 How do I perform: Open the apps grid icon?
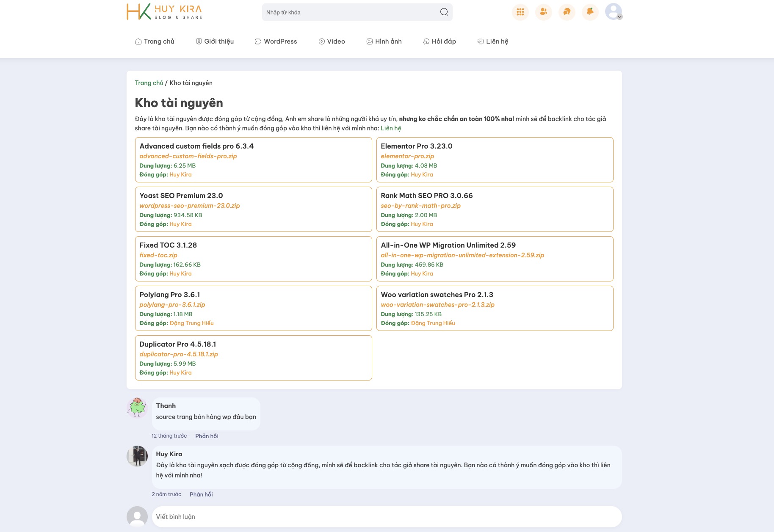(520, 12)
